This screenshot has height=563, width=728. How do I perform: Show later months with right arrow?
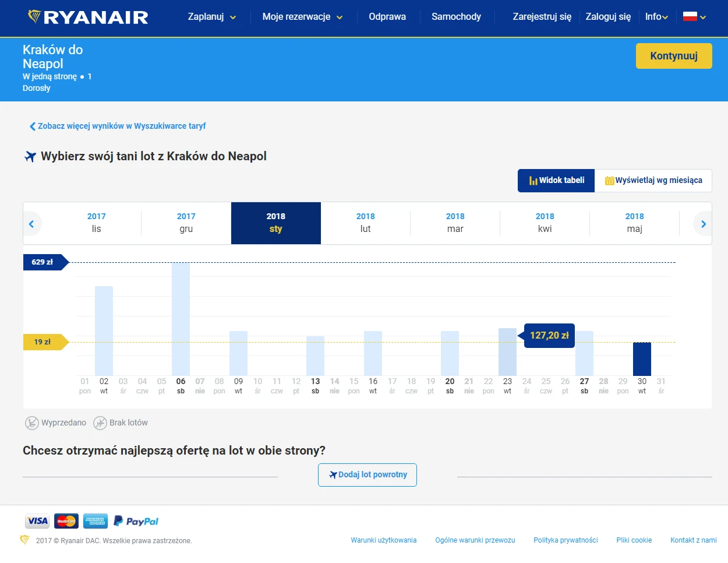pos(703,224)
